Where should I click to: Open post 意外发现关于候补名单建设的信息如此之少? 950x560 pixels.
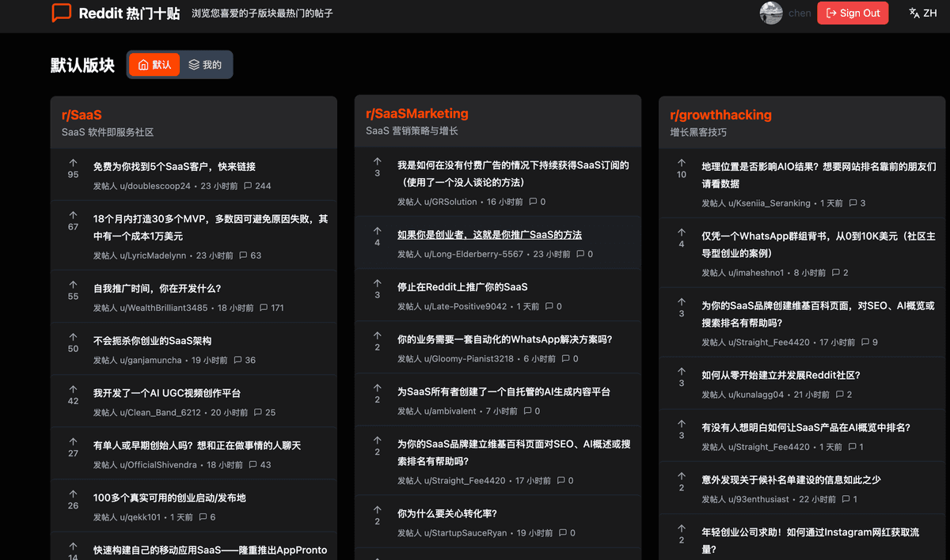pos(791,480)
